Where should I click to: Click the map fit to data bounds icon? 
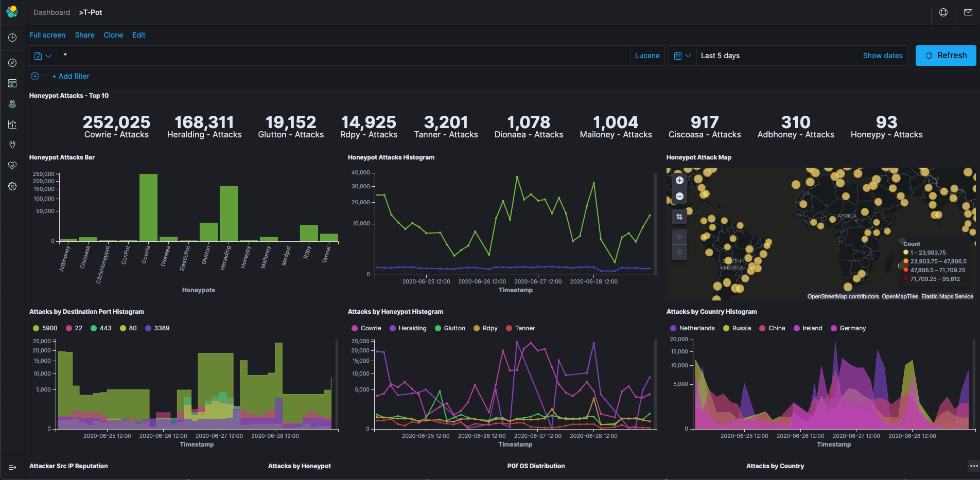(679, 217)
